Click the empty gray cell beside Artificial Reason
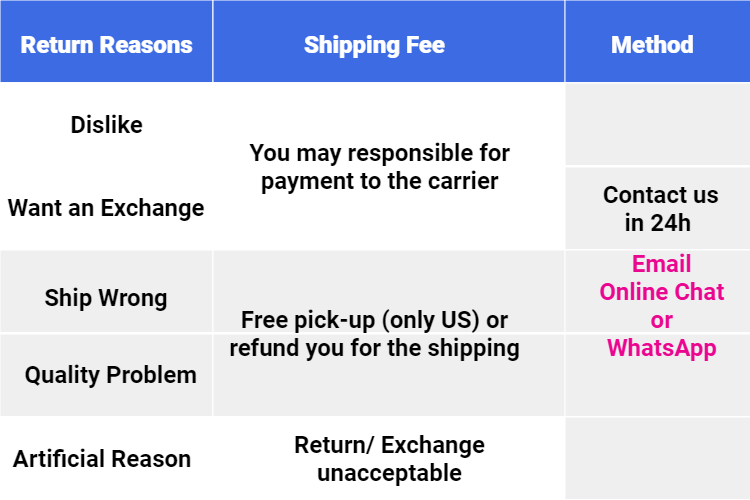 (x=658, y=458)
